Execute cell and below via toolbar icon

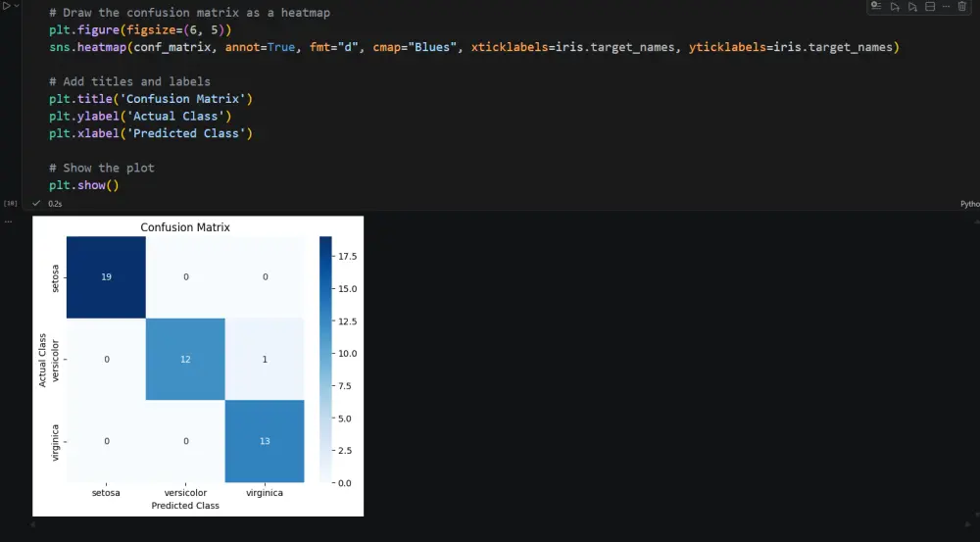click(x=912, y=6)
